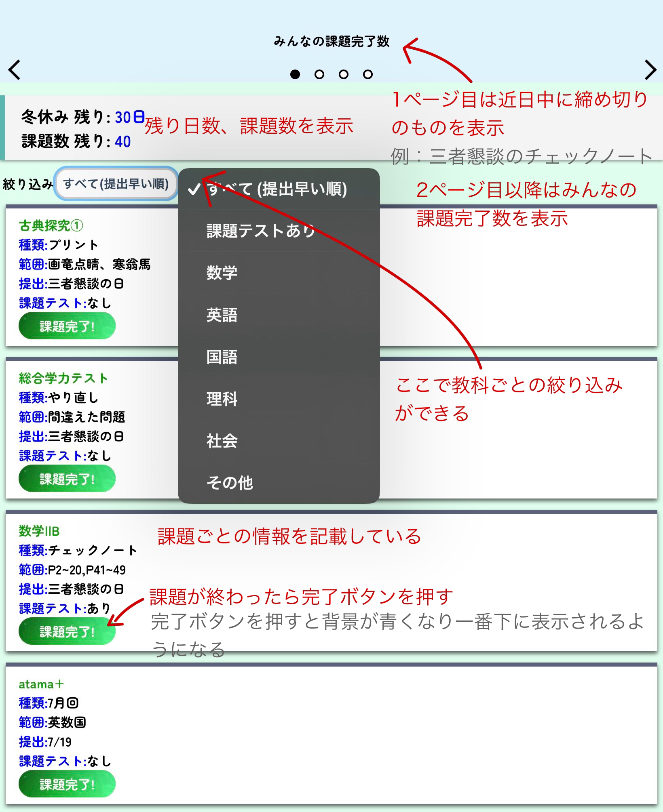This screenshot has width=663, height=812.
Task: Select the fourth carousel page dot
Action: (x=368, y=74)
